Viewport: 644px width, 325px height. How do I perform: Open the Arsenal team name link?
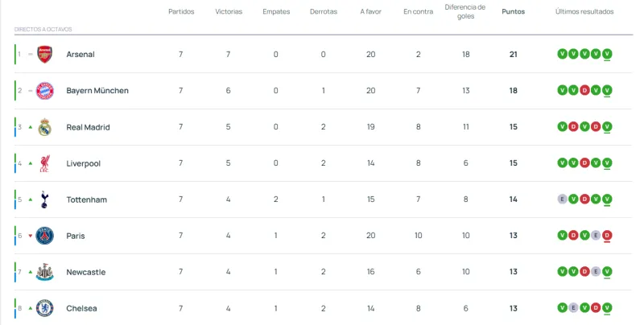[80, 55]
